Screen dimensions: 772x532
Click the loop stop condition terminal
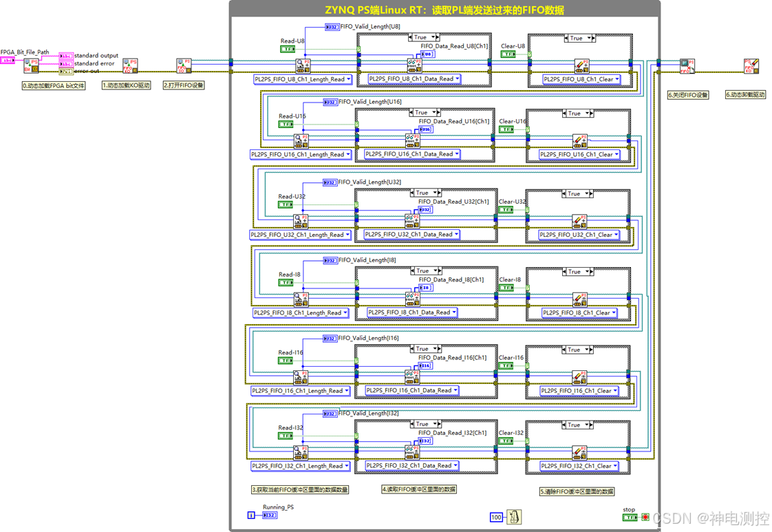645,518
